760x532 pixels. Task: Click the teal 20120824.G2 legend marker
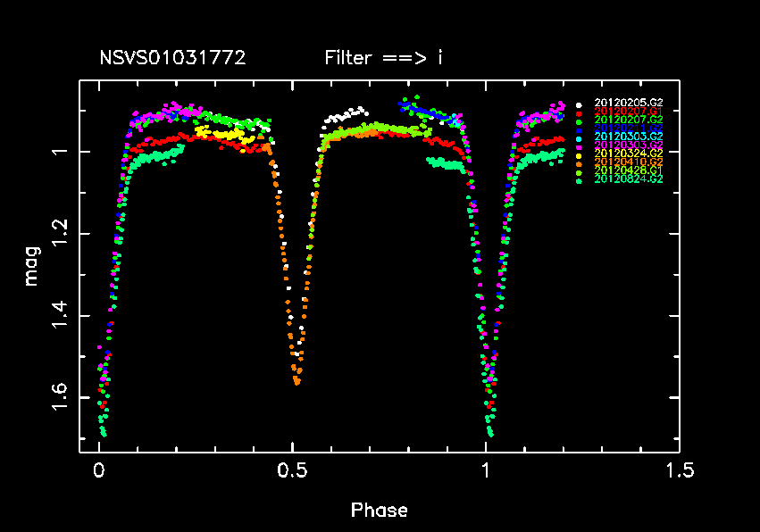coord(579,180)
